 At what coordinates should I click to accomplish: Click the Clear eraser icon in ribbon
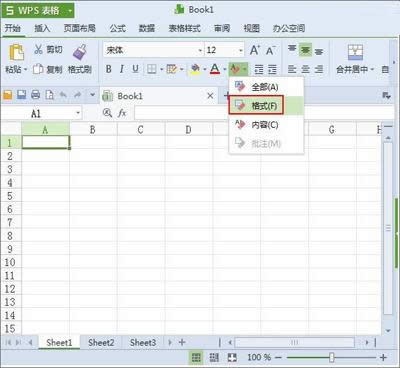point(235,69)
